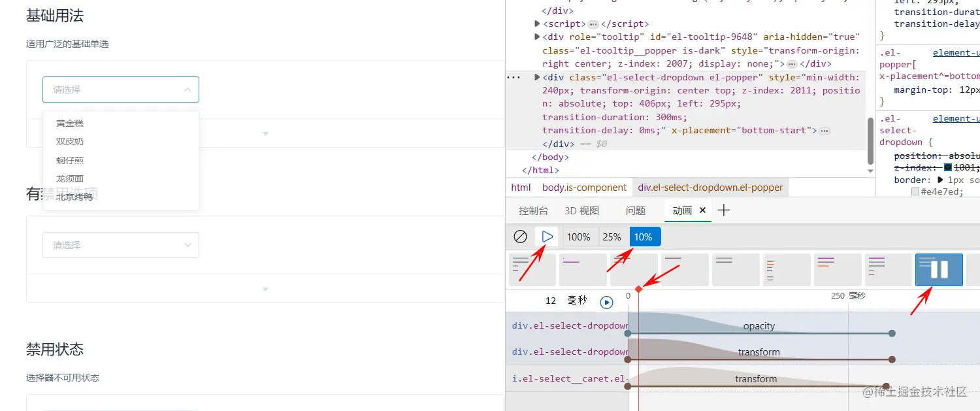Open element-ui source link for .el-popper rule
Screen dimensions: 980x411
[956, 53]
